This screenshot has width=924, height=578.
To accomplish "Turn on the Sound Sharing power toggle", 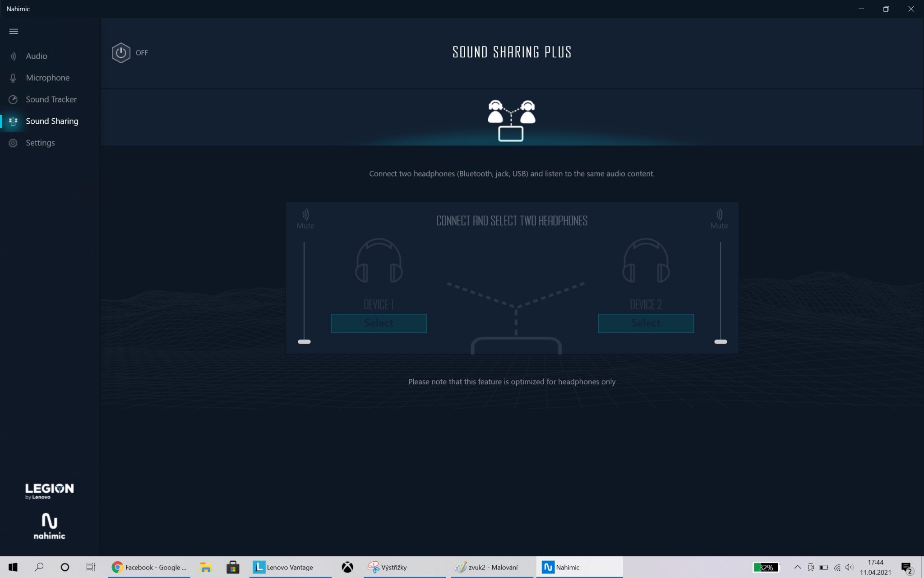I will tap(121, 53).
